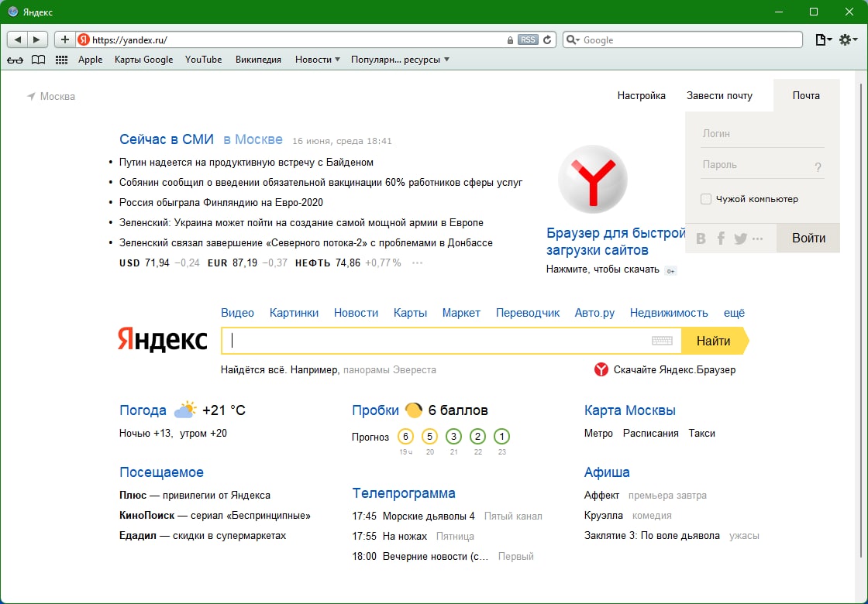The width and height of the screenshot is (868, 604).
Task: Show bookmarks with the open book icon
Action: pyautogui.click(x=38, y=60)
